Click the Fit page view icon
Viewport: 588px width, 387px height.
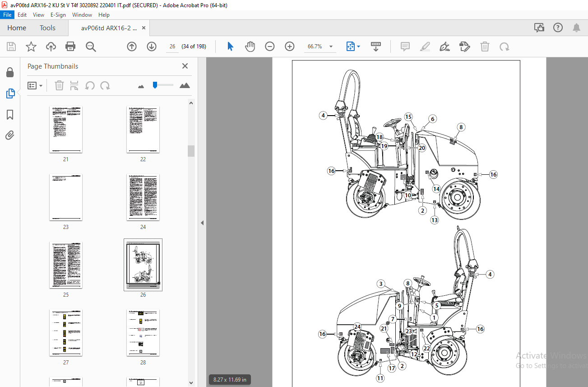(x=351, y=47)
